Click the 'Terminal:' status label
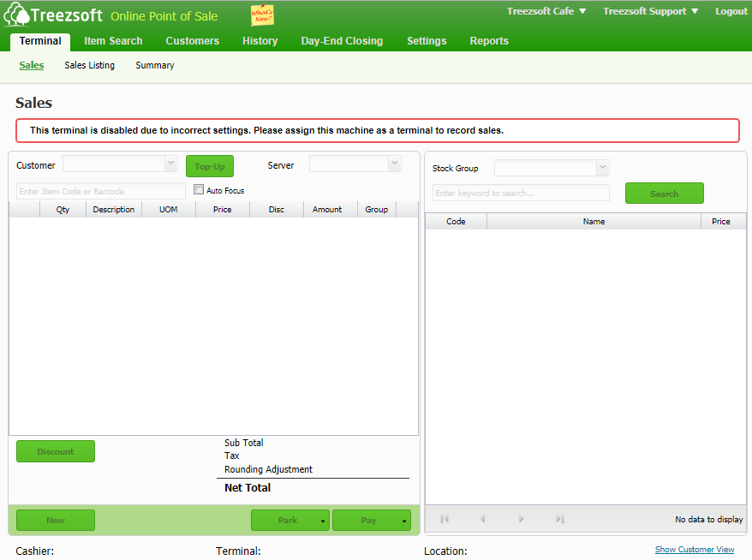This screenshot has width=752, height=560. (238, 551)
